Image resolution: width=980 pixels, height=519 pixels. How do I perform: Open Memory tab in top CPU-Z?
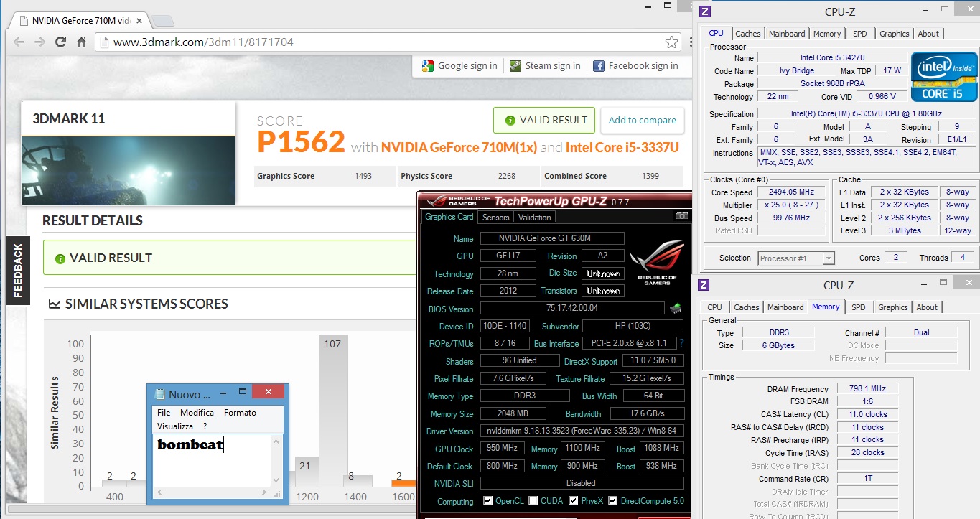tap(827, 34)
